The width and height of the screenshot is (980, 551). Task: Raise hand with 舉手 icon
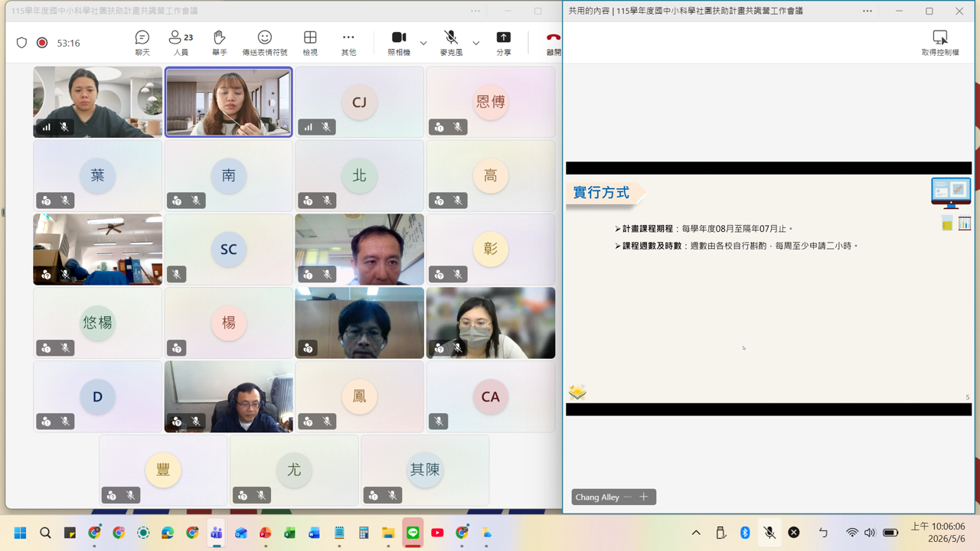220,43
